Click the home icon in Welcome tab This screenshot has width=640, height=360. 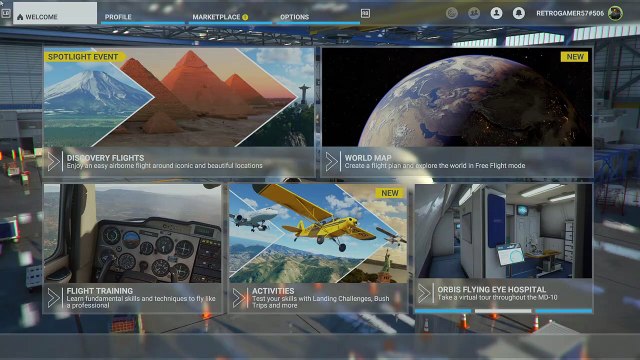click(x=20, y=17)
